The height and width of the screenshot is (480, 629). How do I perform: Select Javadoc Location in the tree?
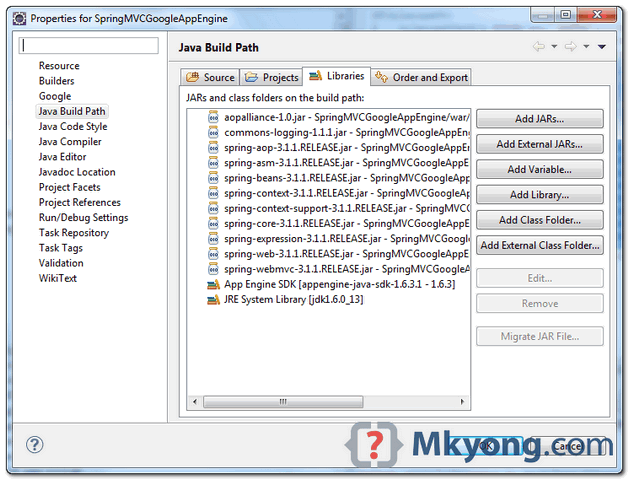[x=77, y=172]
